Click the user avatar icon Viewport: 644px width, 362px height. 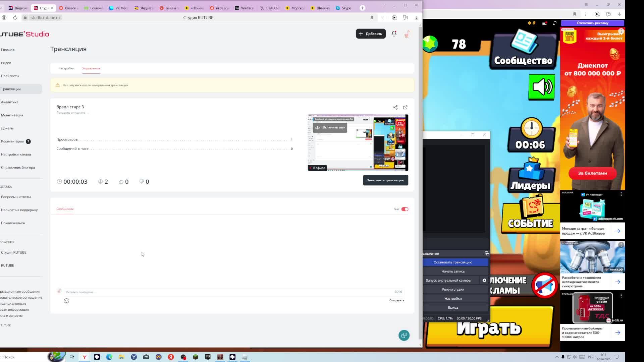407,34
